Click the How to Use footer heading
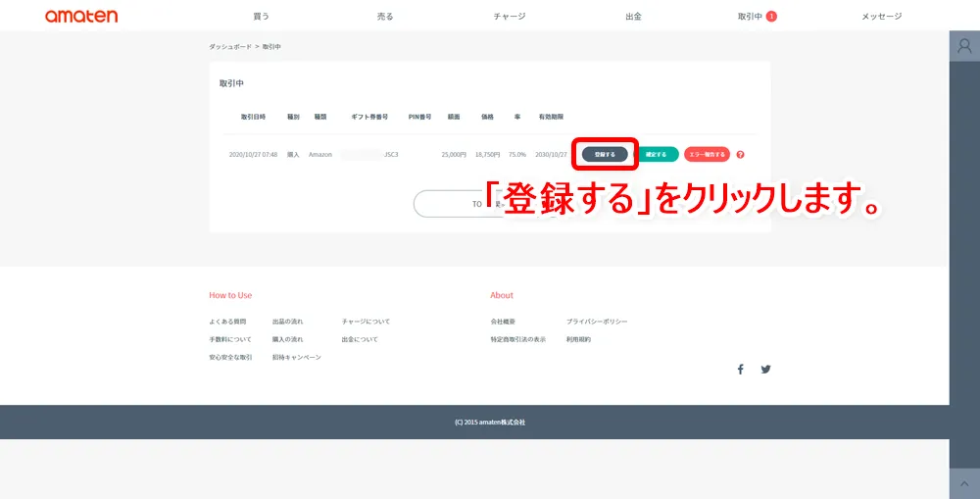980x499 pixels. pyautogui.click(x=230, y=295)
